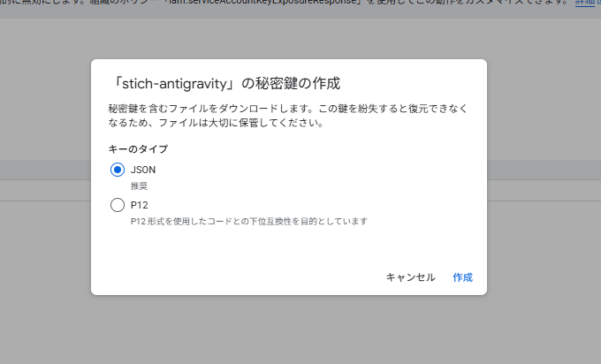Click the P12 backward-compatibility description text
Viewport: 601px width, 364px height.
click(248, 221)
